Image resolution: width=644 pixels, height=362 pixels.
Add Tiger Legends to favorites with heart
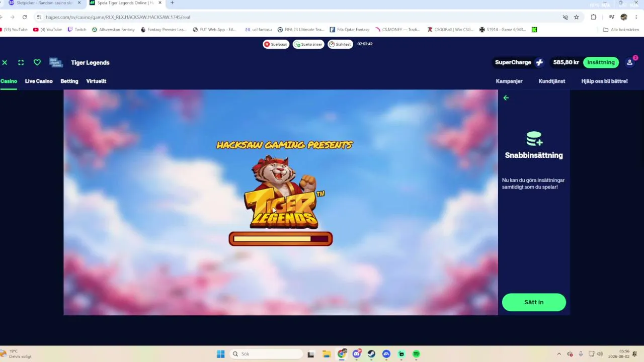pyautogui.click(x=37, y=62)
